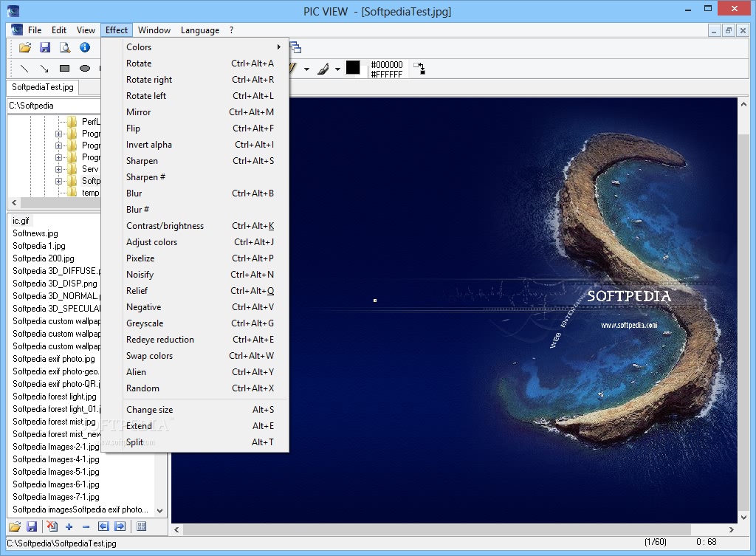Click the #000000 foreground color value
Image resolution: width=756 pixels, height=556 pixels.
point(387,65)
